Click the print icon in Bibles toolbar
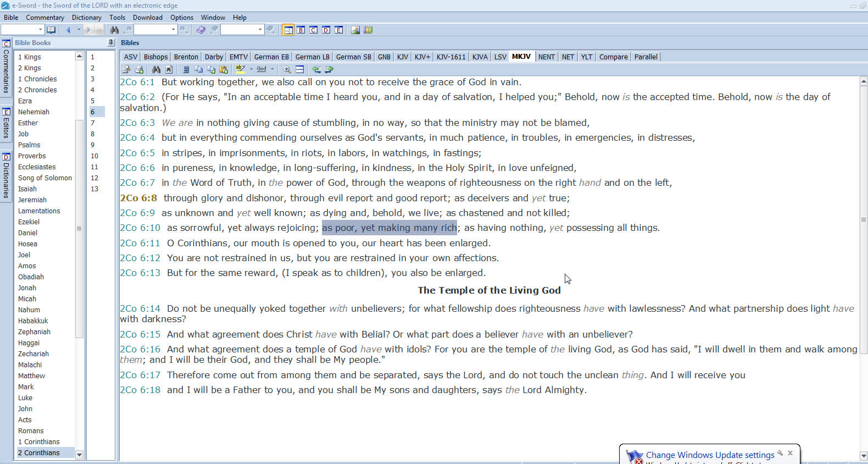Screen dimensions: 868x464 [139, 69]
